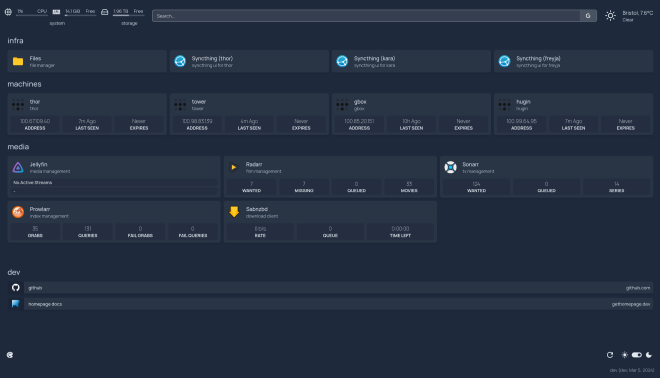The width and height of the screenshot is (660, 378).
Task: Click the memory icon beside 14.1 GiB Free
Action: [56, 12]
